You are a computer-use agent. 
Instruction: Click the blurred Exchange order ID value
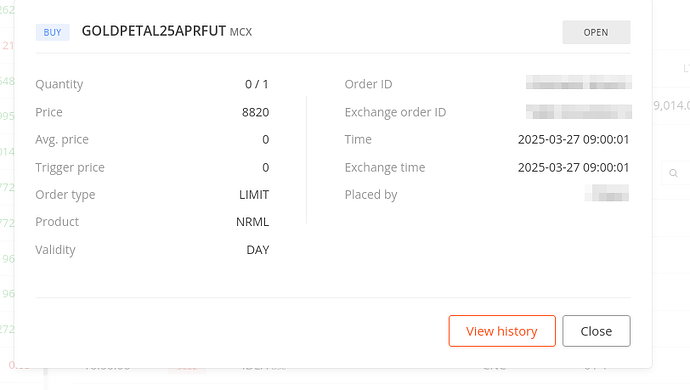tap(579, 112)
